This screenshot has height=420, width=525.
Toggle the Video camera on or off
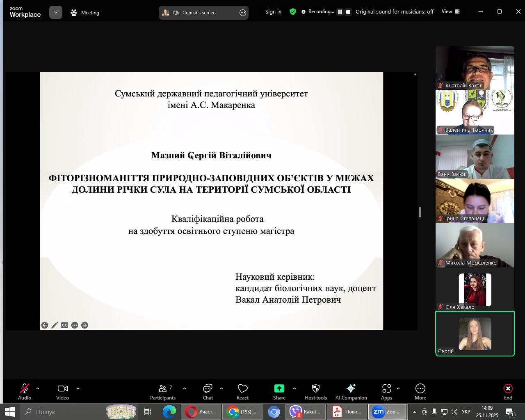click(x=62, y=392)
